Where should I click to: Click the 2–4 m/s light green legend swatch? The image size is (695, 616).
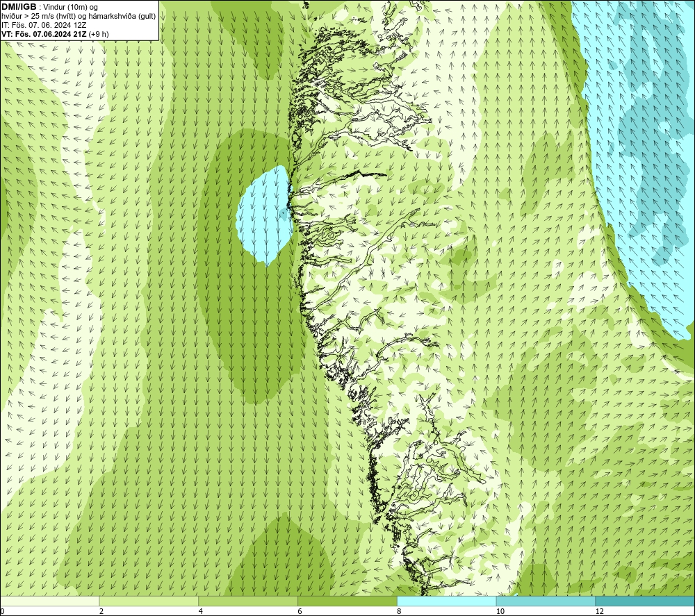(149, 601)
